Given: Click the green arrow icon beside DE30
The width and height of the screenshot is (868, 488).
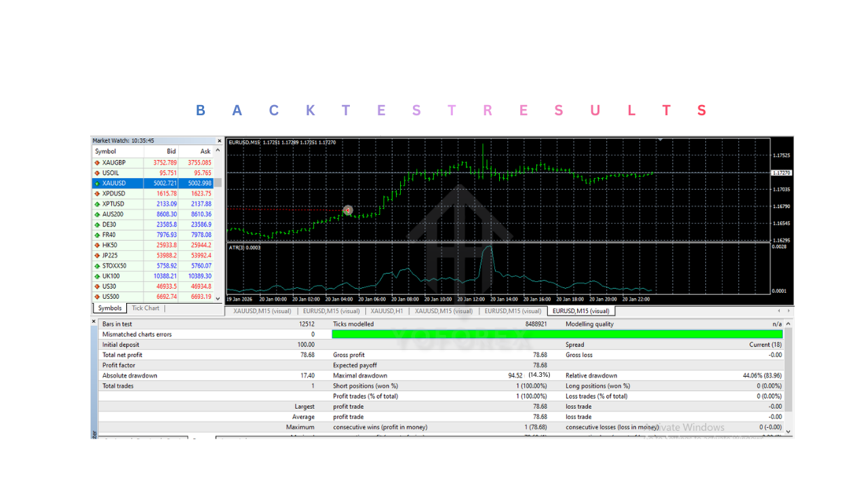Looking at the screenshot, I should [x=98, y=224].
